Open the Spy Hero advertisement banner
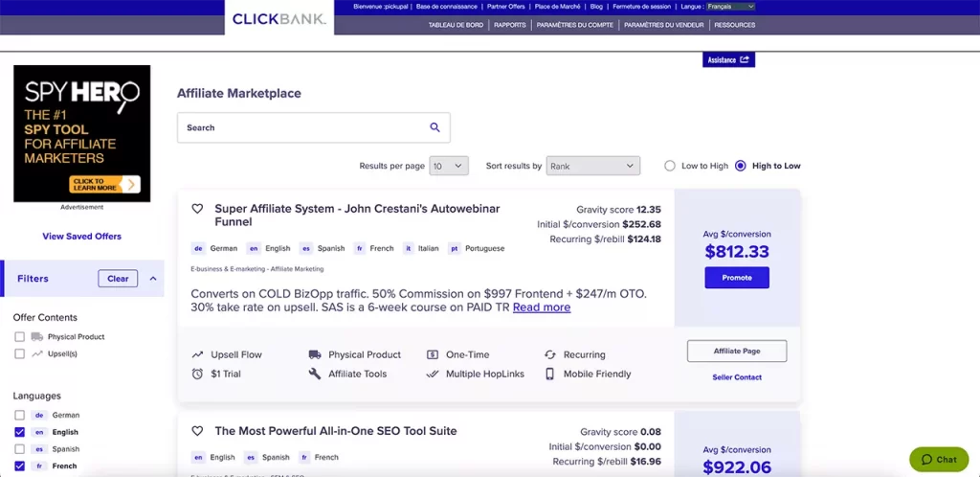Screen dimensions: 980x477 coord(82,133)
